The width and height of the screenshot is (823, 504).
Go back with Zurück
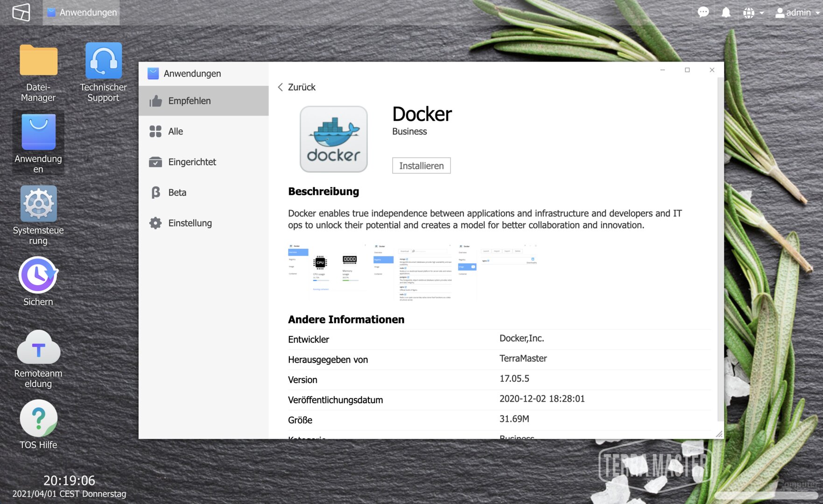pyautogui.click(x=297, y=87)
